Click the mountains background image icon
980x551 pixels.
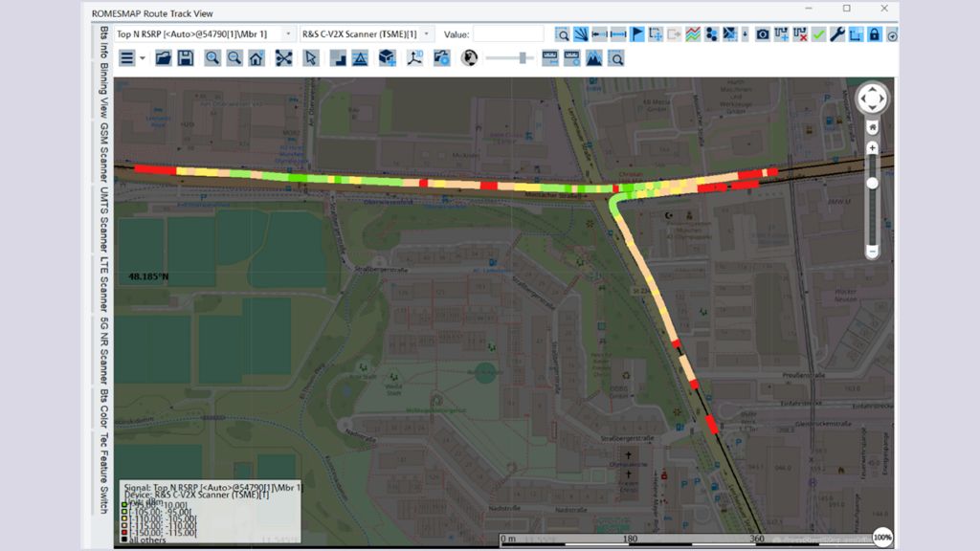(593, 57)
